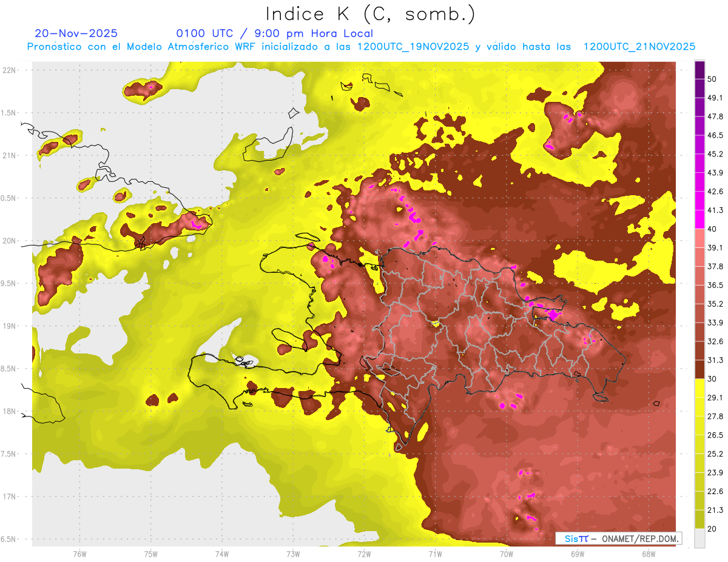This screenshot has height=562, width=728.
Task: Click the colorbar value "35.2"
Action: point(716,304)
